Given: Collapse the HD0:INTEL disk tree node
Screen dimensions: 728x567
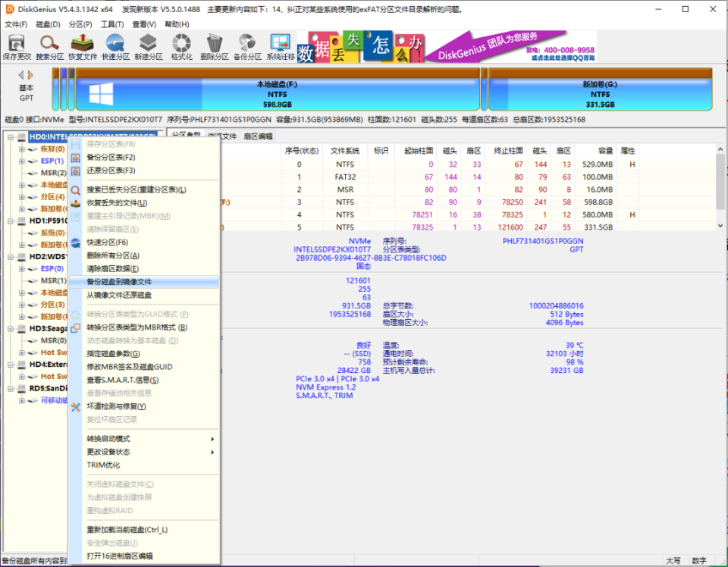Looking at the screenshot, I should click(x=10, y=137).
